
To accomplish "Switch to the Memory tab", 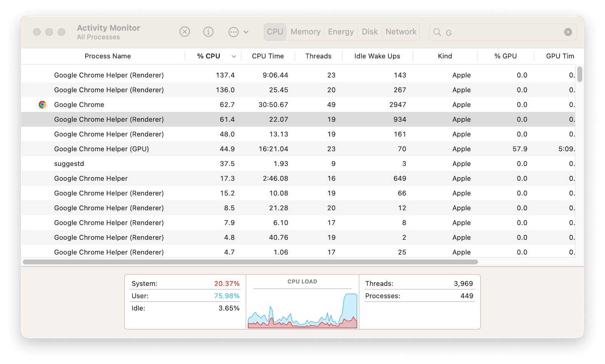I will (x=305, y=32).
